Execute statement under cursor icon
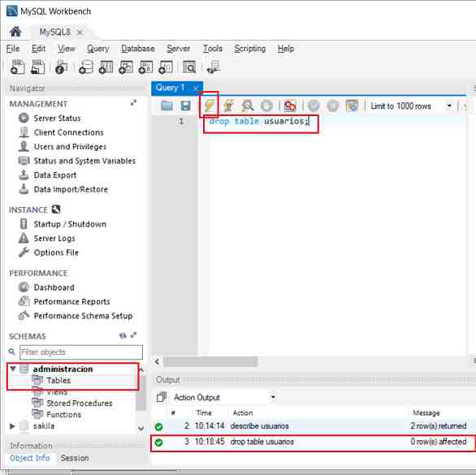 [228, 106]
